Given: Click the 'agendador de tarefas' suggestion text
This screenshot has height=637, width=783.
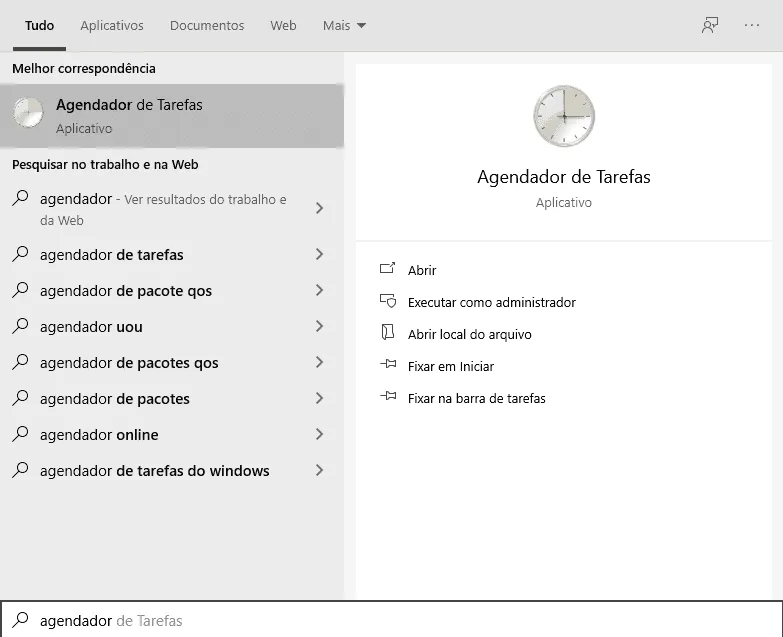Looking at the screenshot, I should tap(112, 255).
